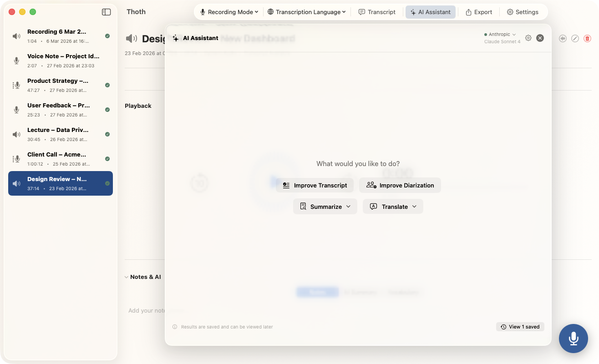Run Improve Diarization on the recording
This screenshot has height=364, width=599.
coord(400,185)
